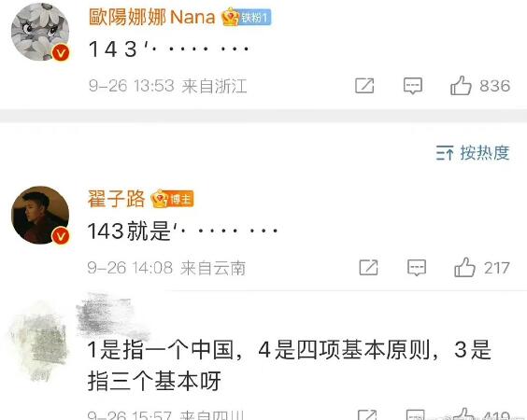527x420 pixels.
Task: Reply to 歐陽娜娜 Nana's comment via bubble icon
Action: [413, 86]
